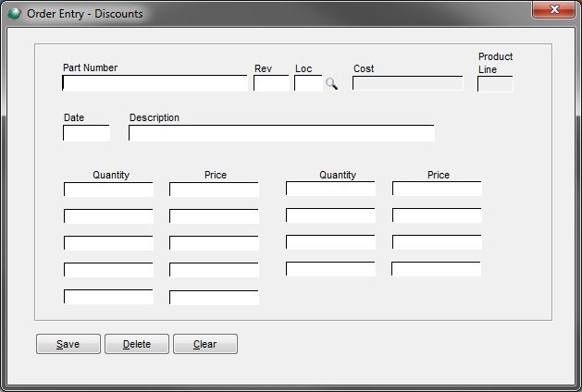Image resolution: width=582 pixels, height=392 pixels.
Task: Focus third left-group Price field
Action: click(x=214, y=243)
